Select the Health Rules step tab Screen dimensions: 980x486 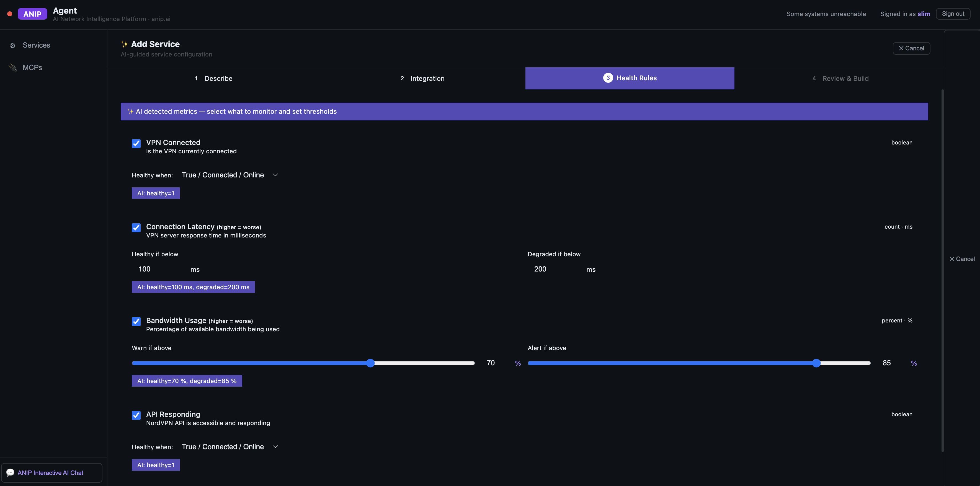(630, 78)
